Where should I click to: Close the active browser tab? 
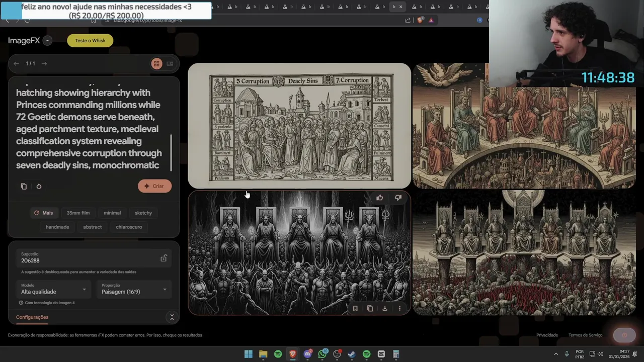pyautogui.click(x=401, y=7)
